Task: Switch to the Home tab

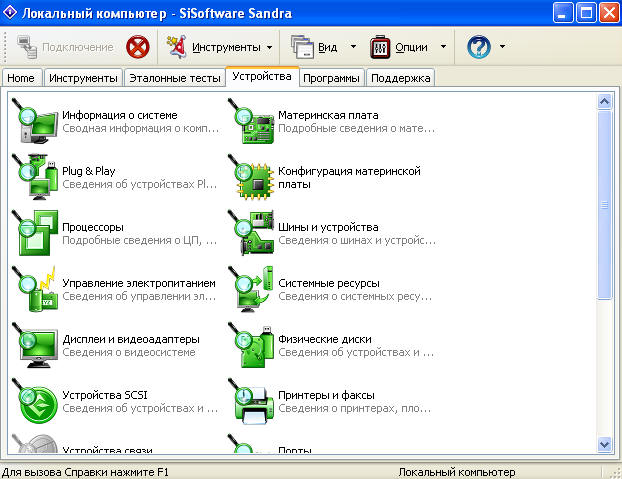Action: click(x=21, y=78)
